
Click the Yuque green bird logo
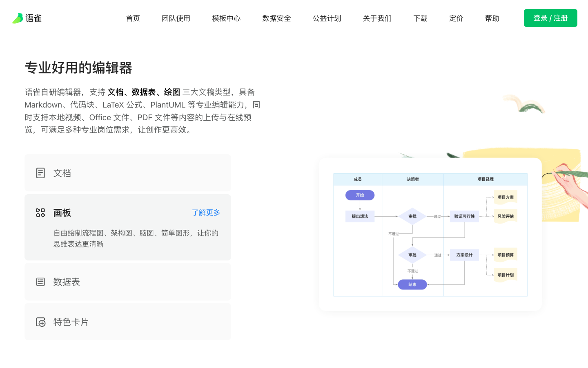coord(18,18)
